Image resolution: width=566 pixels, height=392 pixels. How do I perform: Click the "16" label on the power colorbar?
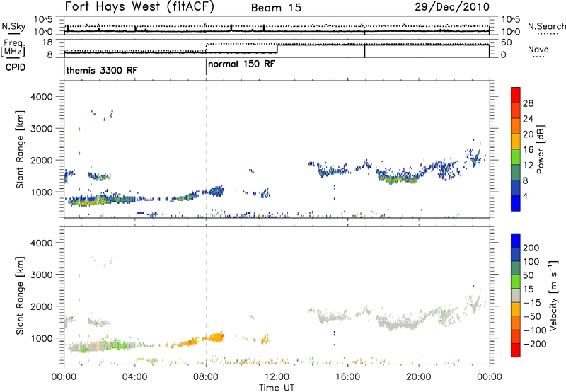click(528, 150)
